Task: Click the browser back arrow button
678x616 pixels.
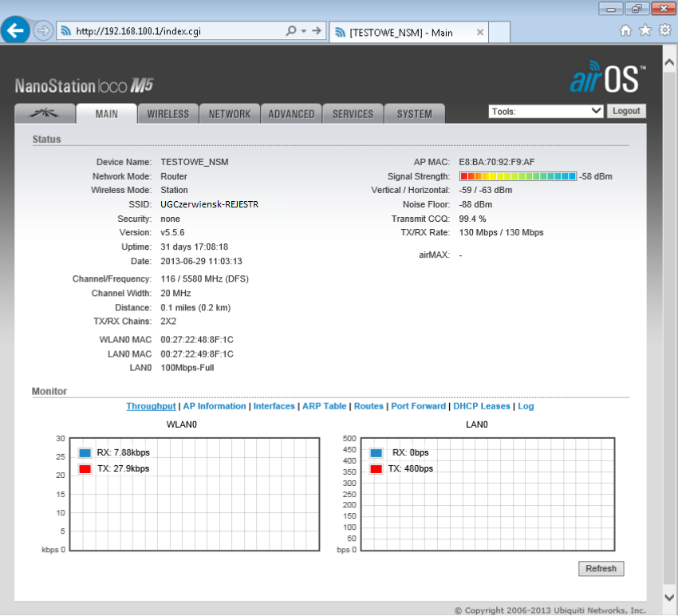Action: coord(16,30)
